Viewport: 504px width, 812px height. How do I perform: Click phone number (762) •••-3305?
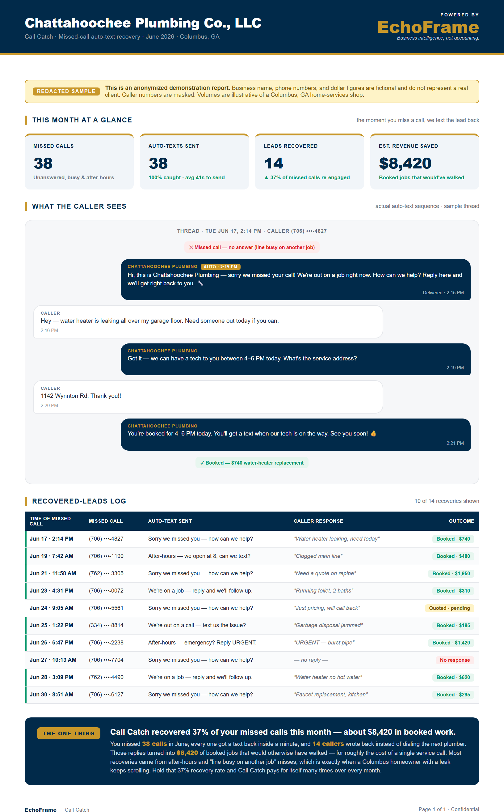pyautogui.click(x=106, y=573)
